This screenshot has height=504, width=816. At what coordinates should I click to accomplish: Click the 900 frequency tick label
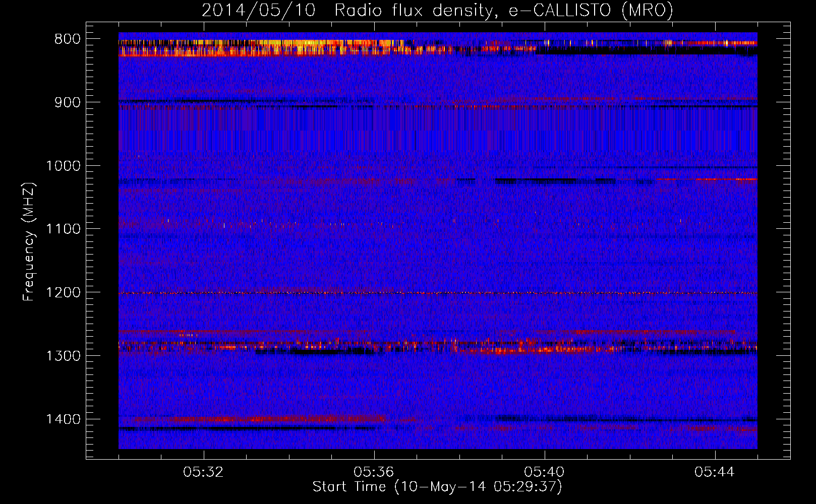[x=68, y=103]
